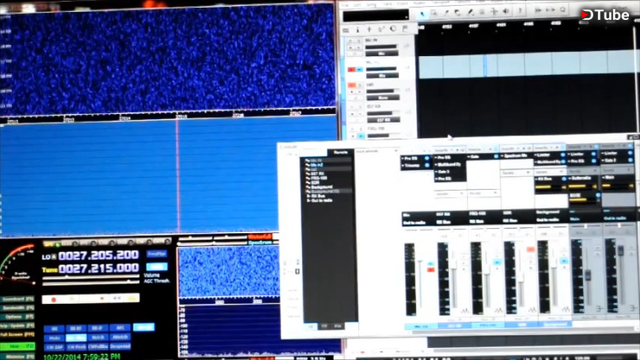
Task: Click the Mute button in SDR
Action: [54, 338]
